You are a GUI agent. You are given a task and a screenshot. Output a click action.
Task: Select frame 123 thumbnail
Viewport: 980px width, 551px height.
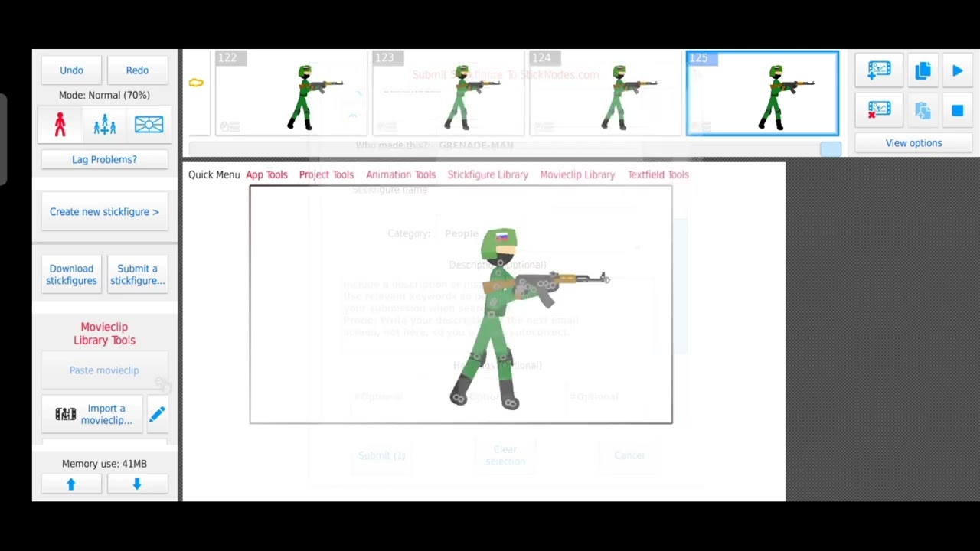coord(448,93)
